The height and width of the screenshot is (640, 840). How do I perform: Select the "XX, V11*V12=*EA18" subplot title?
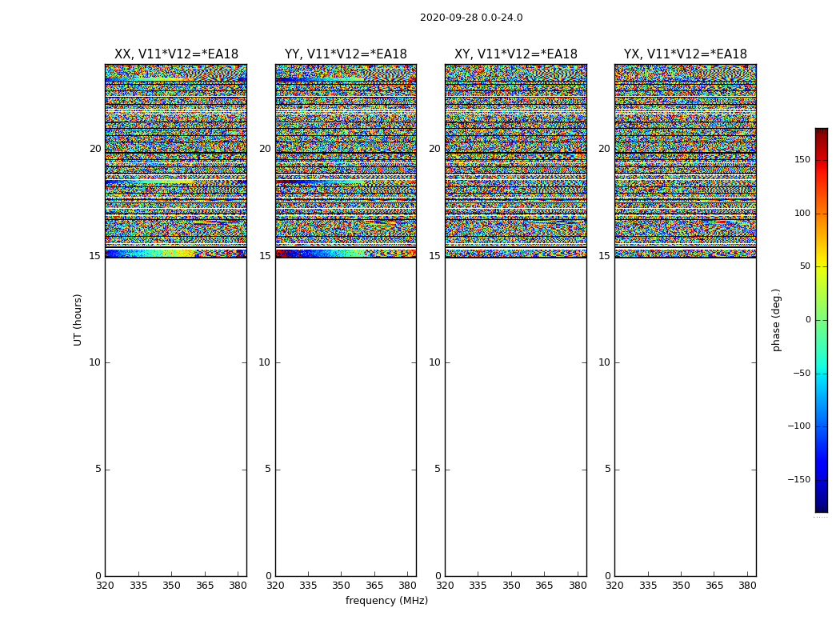176,54
